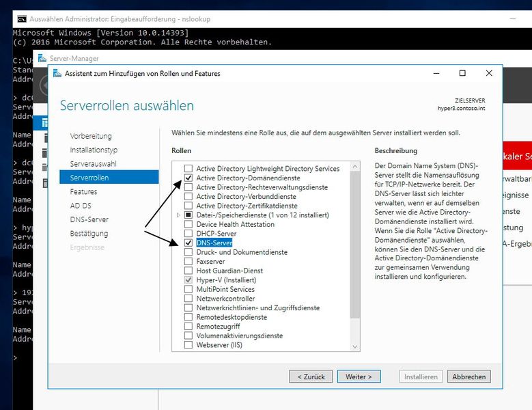
Task: Uncheck Active Directory-Domänendienste role
Action: coord(188,178)
